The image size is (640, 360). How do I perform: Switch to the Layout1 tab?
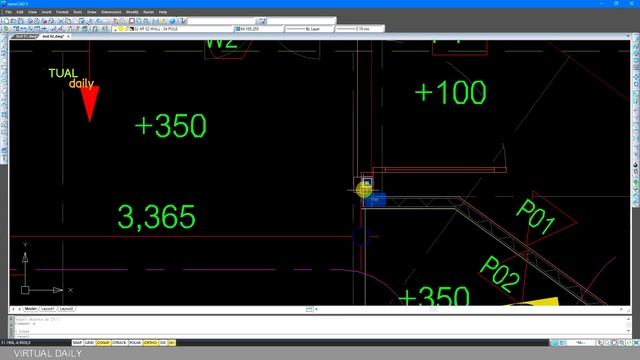47,309
